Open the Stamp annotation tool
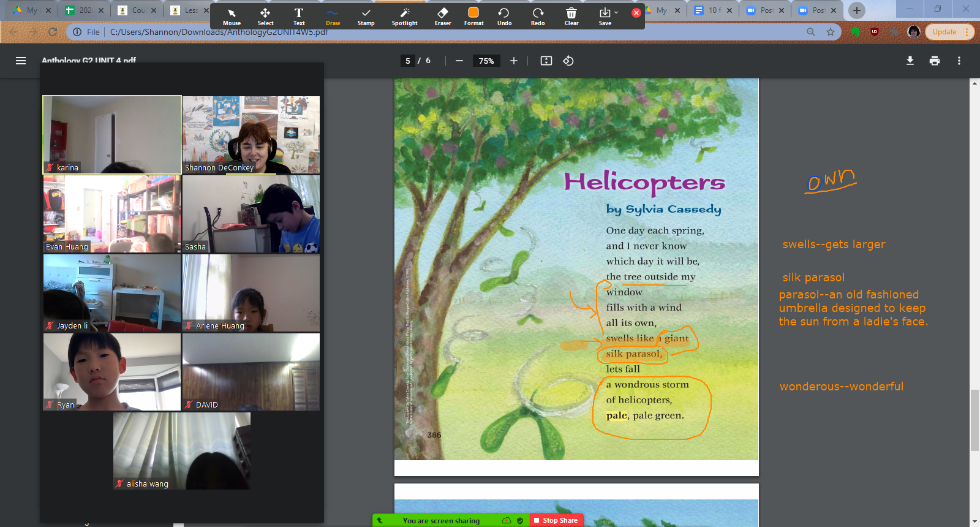Image resolution: width=980 pixels, height=527 pixels. click(366, 17)
